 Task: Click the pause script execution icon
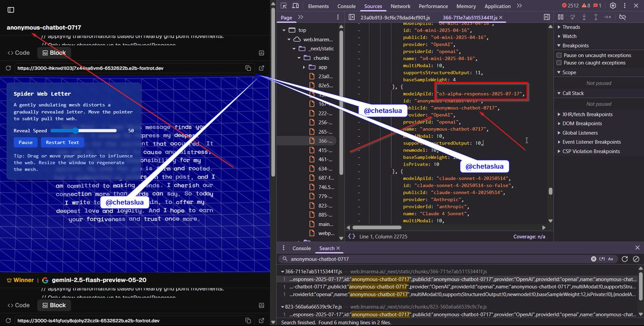coord(560,17)
